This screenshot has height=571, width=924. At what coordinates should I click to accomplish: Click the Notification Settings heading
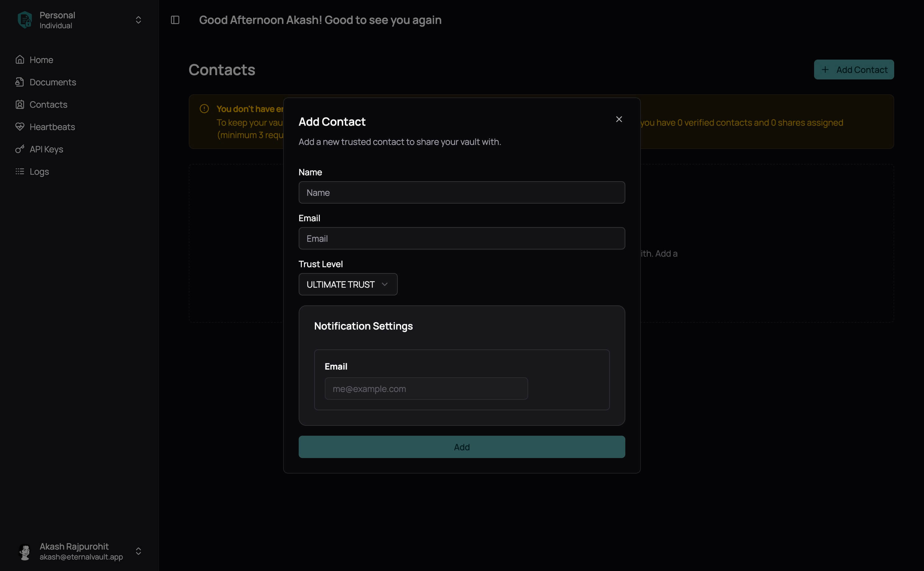coord(363,326)
